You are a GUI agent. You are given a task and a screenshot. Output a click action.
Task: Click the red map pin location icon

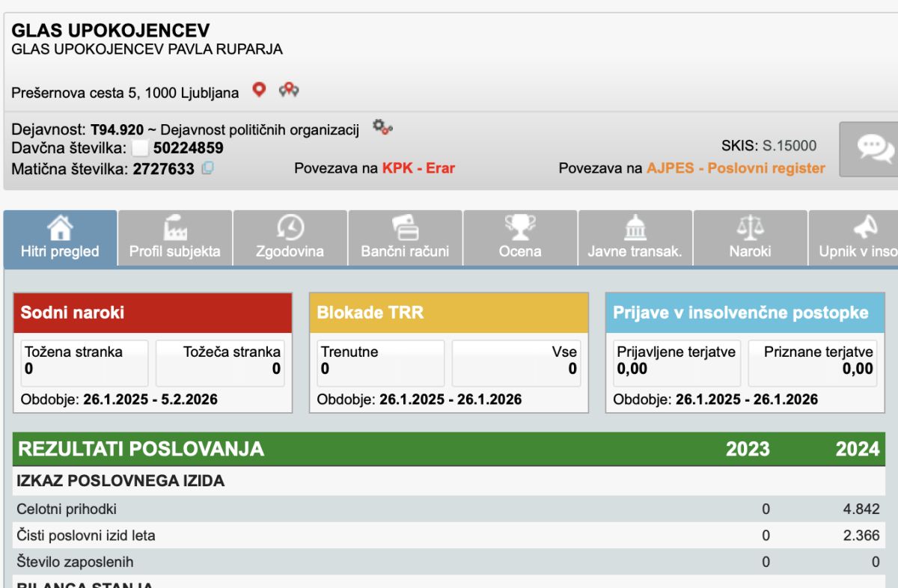(259, 91)
